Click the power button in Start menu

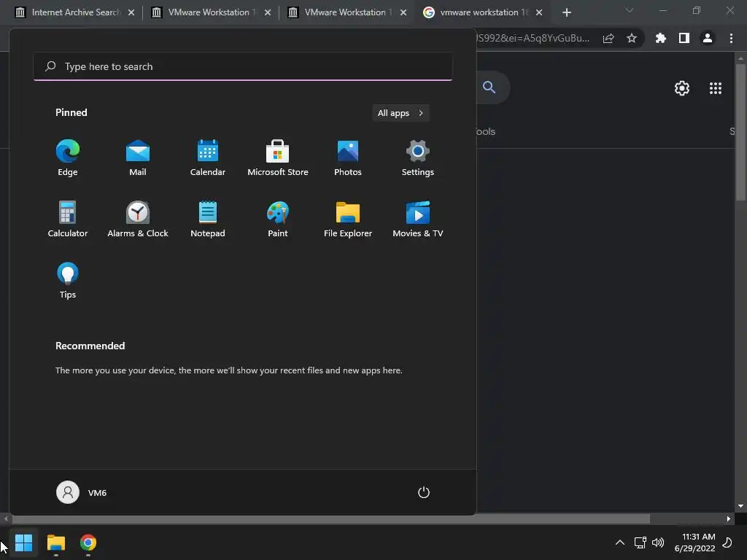pyautogui.click(x=424, y=492)
